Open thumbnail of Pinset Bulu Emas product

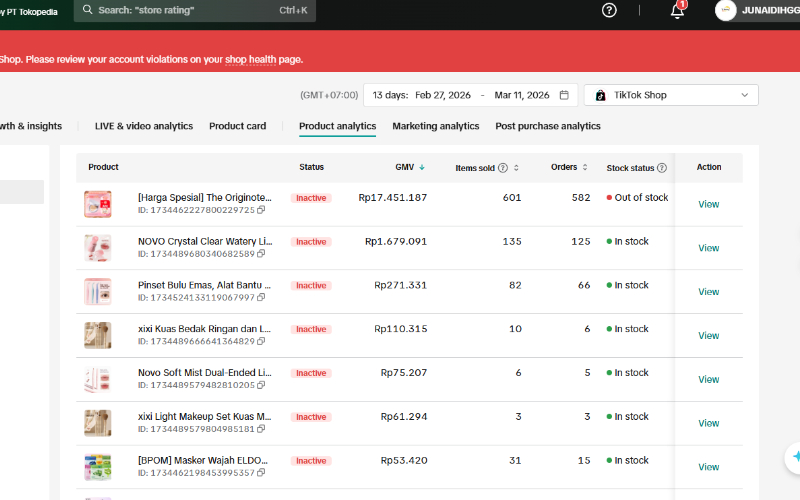click(97, 292)
